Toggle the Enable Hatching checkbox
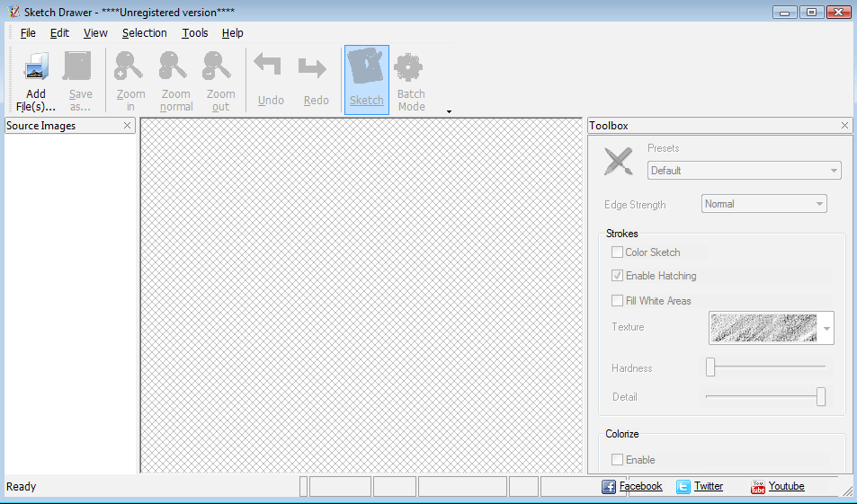The image size is (857, 504). [x=617, y=276]
